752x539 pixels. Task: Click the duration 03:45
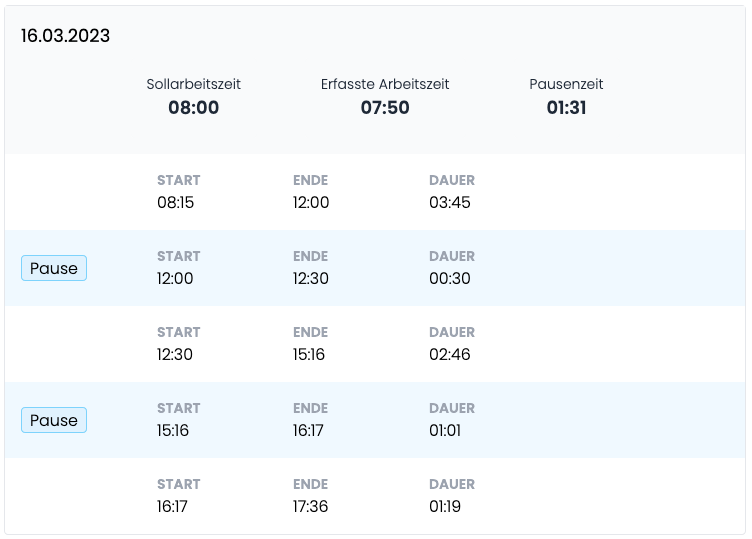[x=449, y=202]
